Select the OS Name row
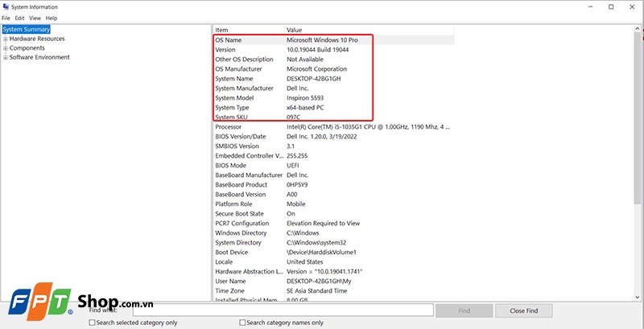Screen dimensions: 644x329 pyautogui.click(x=333, y=39)
